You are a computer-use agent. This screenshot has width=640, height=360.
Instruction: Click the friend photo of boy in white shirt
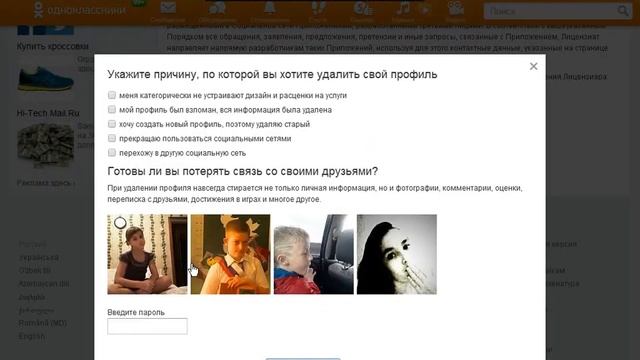(x=231, y=254)
